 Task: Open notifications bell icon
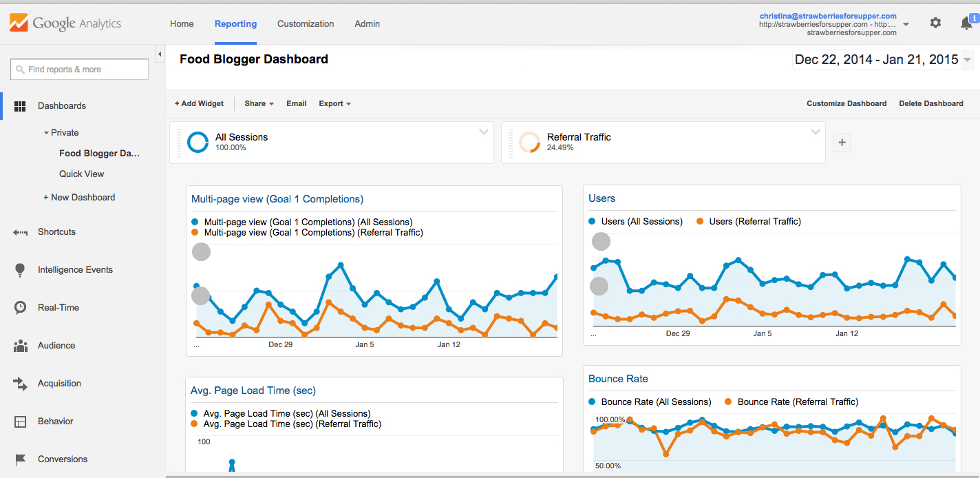click(x=966, y=23)
